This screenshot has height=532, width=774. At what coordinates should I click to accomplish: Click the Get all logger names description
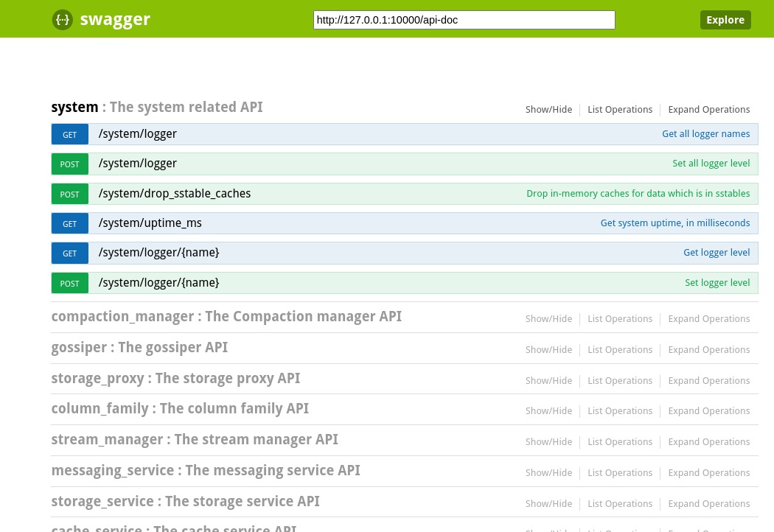click(x=705, y=133)
